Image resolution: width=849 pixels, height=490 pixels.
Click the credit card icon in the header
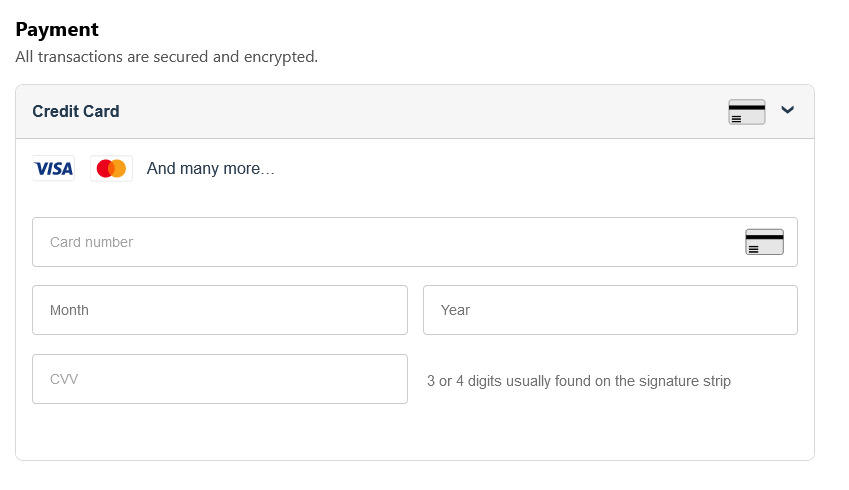click(747, 112)
